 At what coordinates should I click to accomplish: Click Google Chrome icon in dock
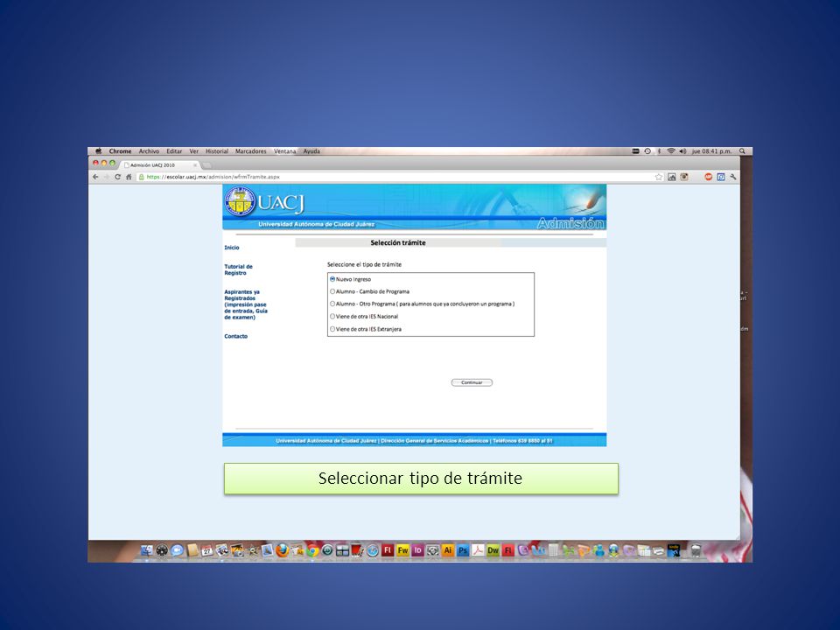click(x=312, y=550)
